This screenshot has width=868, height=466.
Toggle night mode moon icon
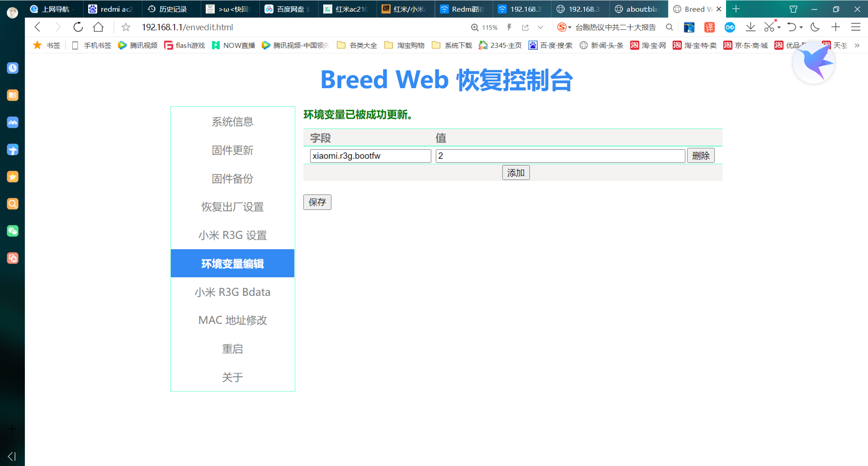tap(815, 27)
